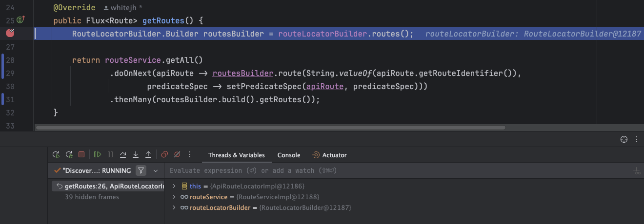Screen dimensions: 644x224
Task: Click the routeLocatorBuilder variable row's RouteLocatorBuilder@12187 value
Action: point(305,207)
